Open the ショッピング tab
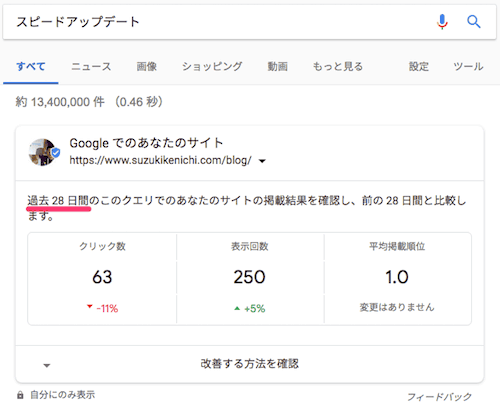The image size is (500, 406). point(212,66)
